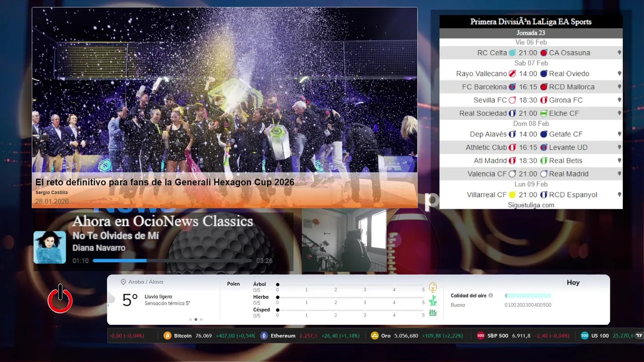644x362 pixels.
Task: Click the Césped grass pollen icon
Action: (x=433, y=313)
